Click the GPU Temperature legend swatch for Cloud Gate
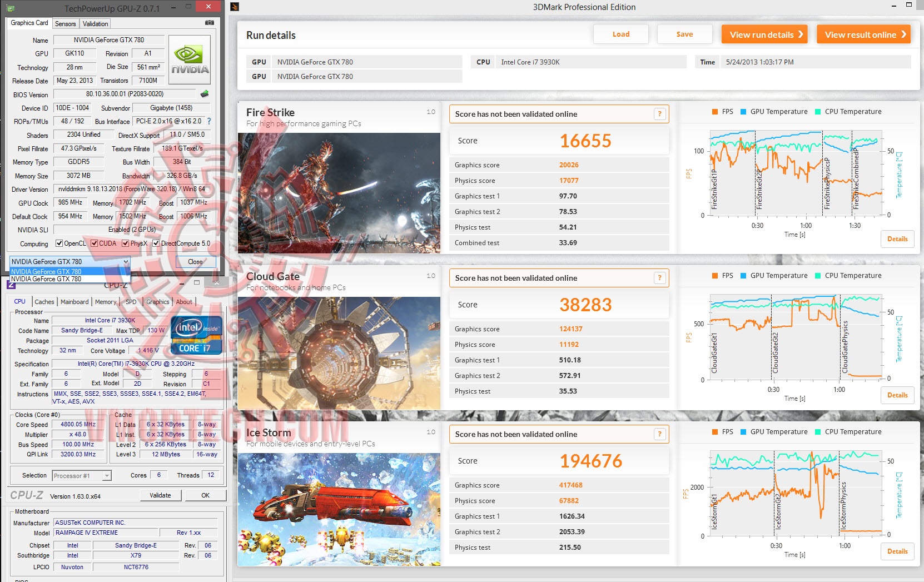924x582 pixels. pos(743,276)
